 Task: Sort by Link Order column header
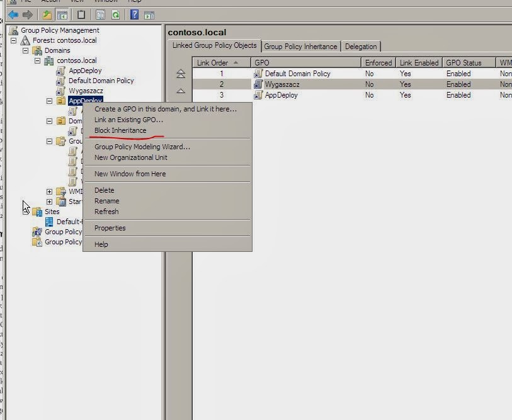222,63
